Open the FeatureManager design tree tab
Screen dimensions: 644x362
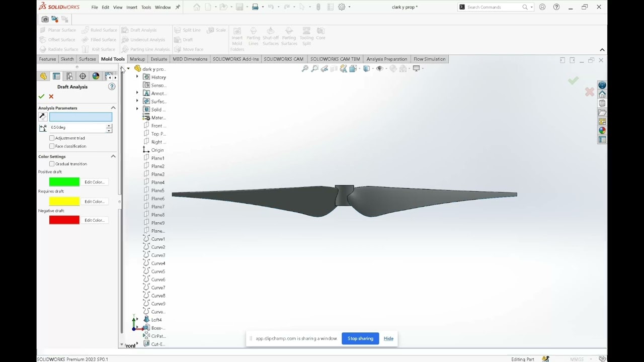[43, 76]
